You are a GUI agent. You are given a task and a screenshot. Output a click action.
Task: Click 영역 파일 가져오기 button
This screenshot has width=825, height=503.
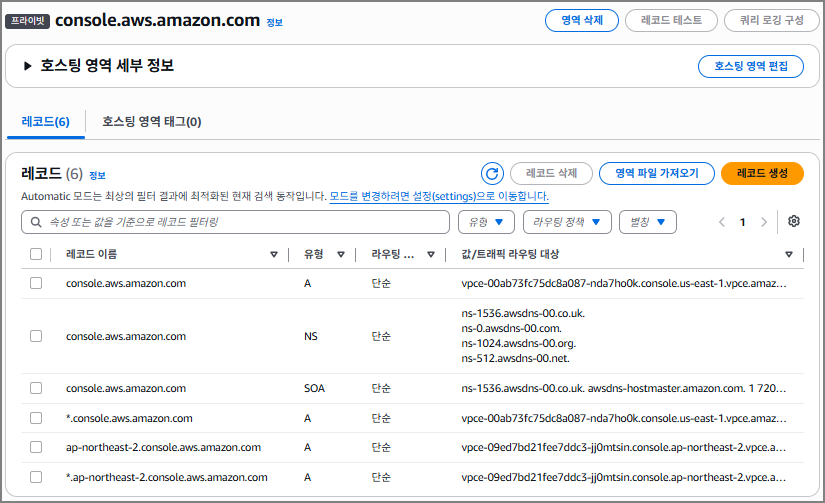657,173
